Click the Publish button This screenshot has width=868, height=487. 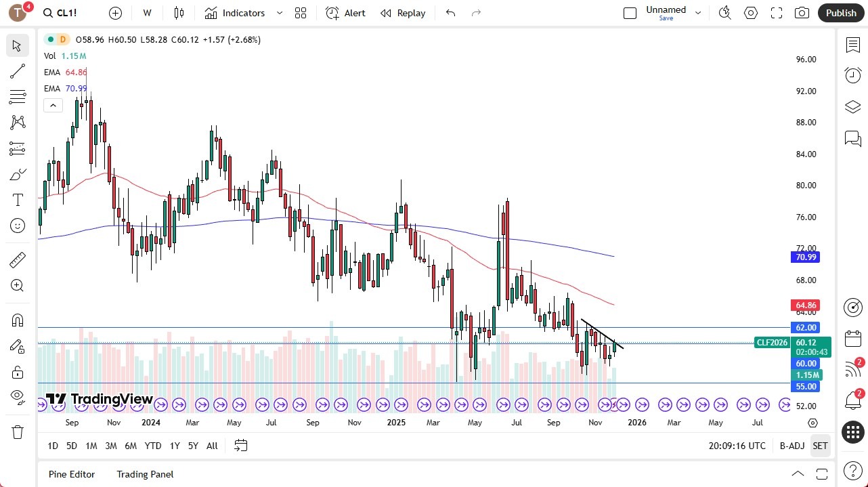point(841,13)
